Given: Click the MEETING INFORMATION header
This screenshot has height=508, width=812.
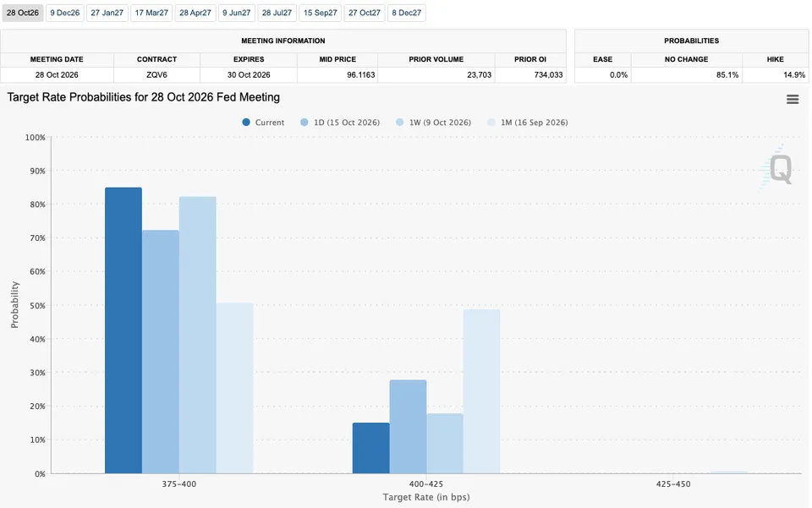Looking at the screenshot, I should tap(283, 41).
